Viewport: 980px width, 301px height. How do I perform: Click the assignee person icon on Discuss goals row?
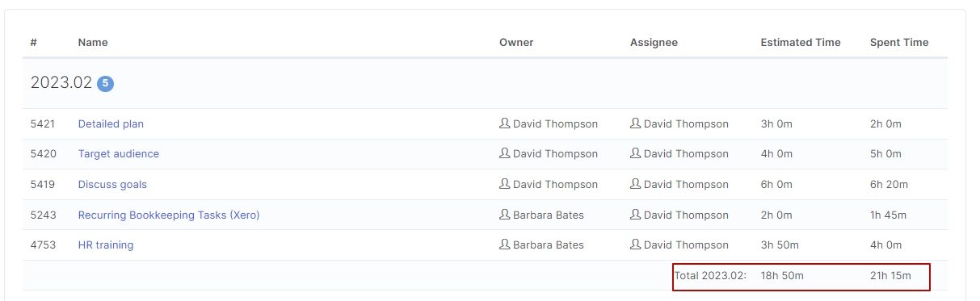(x=636, y=184)
